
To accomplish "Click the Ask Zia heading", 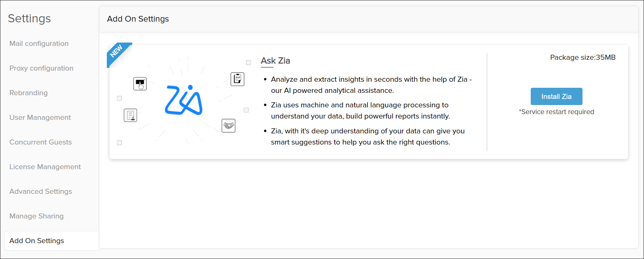I will 275,61.
